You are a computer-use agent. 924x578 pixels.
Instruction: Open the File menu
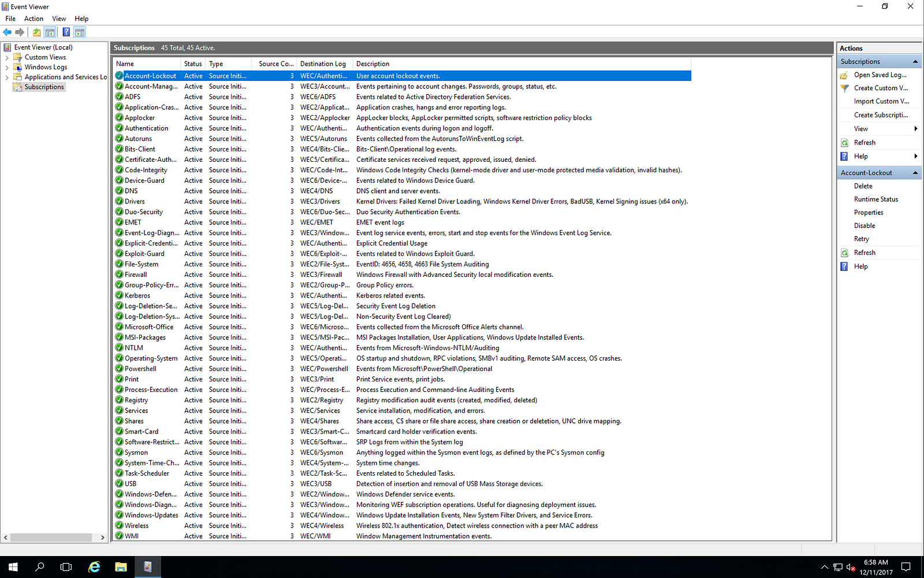pyautogui.click(x=10, y=18)
